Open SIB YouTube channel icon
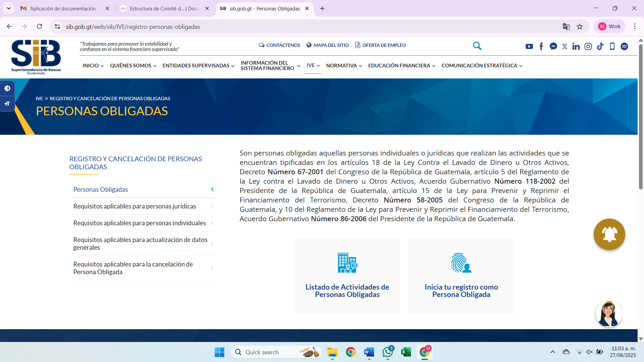Screen dimensions: 644x362 (529, 47)
